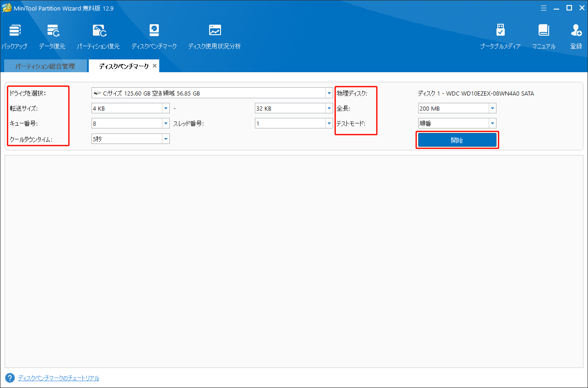
Task: Open the クールダウンタイム 5秒 dropdown
Action: click(166, 138)
